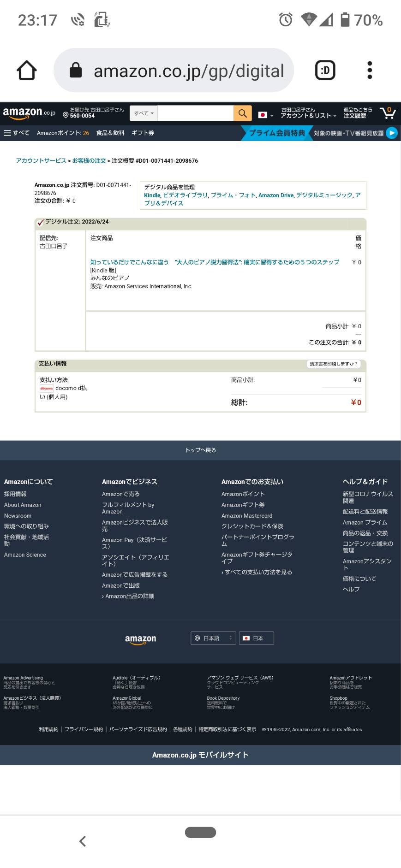Open Amazonで売る footer link
401x868 pixels.
click(120, 494)
